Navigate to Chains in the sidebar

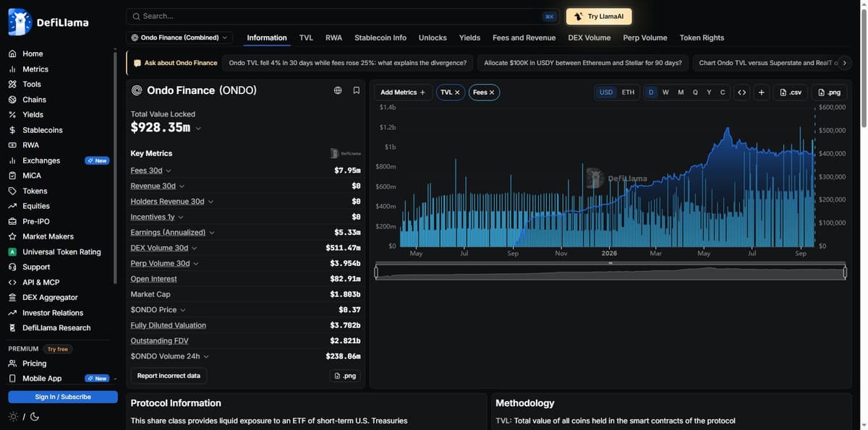pos(34,100)
